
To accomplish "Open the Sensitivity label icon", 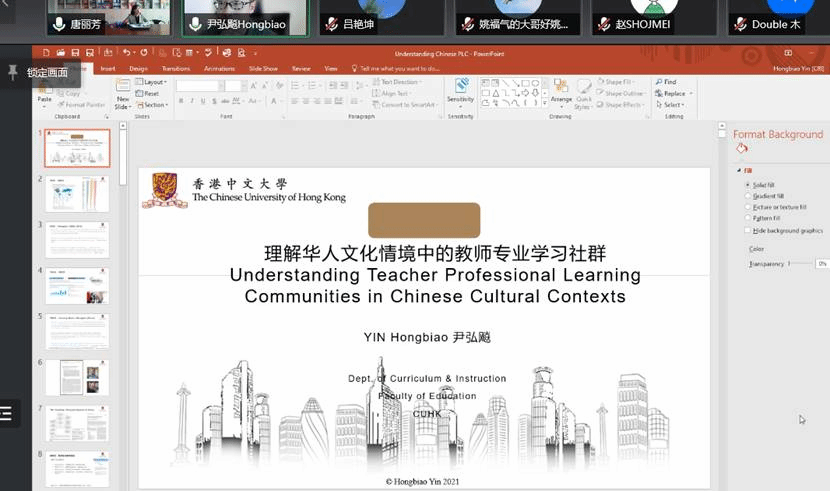I will (460, 88).
